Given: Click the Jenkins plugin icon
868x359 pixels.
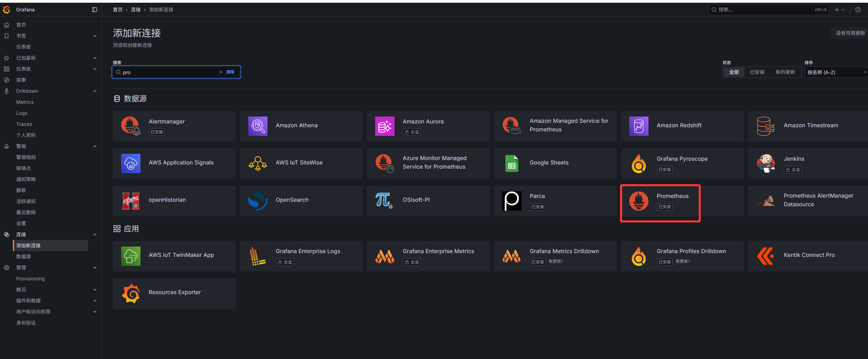Looking at the screenshot, I should click(x=766, y=163).
